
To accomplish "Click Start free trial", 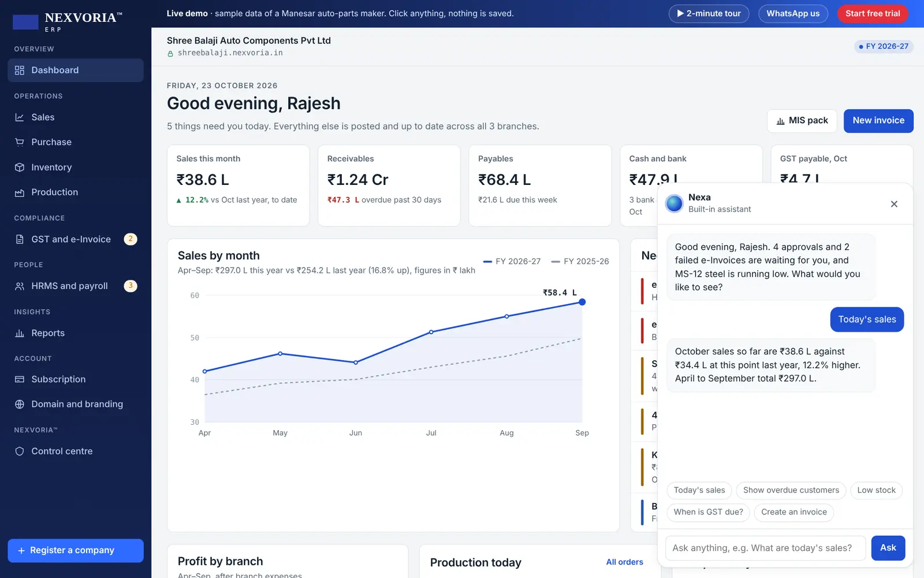I will pyautogui.click(x=873, y=13).
